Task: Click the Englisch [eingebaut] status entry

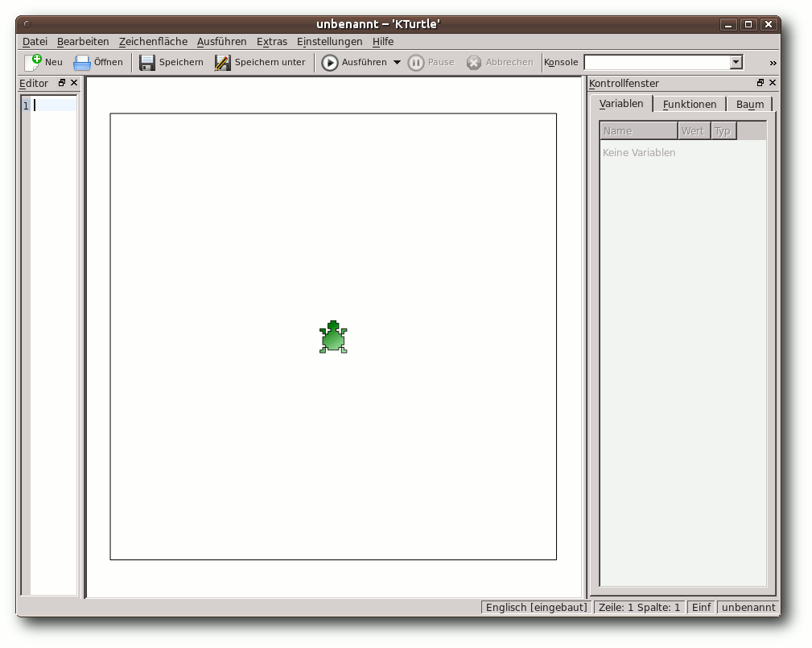Action: tap(536, 608)
